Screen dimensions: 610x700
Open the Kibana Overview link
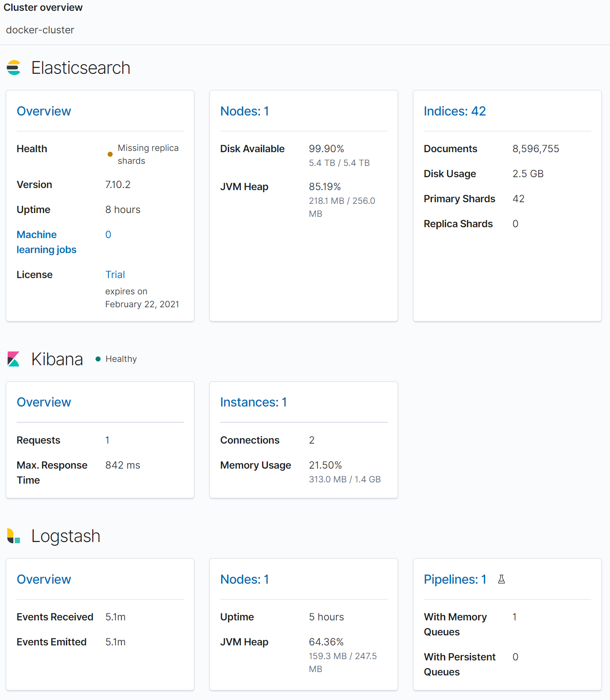[x=44, y=402]
